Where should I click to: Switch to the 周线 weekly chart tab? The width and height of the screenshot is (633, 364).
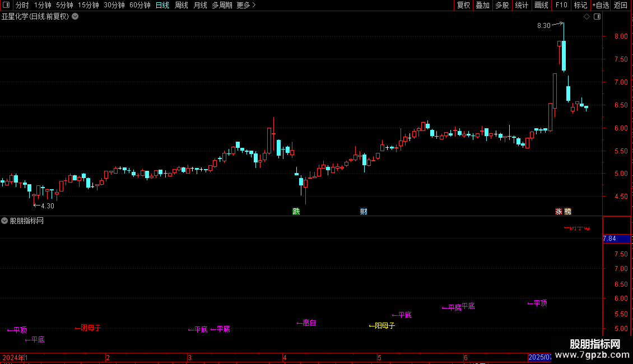181,5
